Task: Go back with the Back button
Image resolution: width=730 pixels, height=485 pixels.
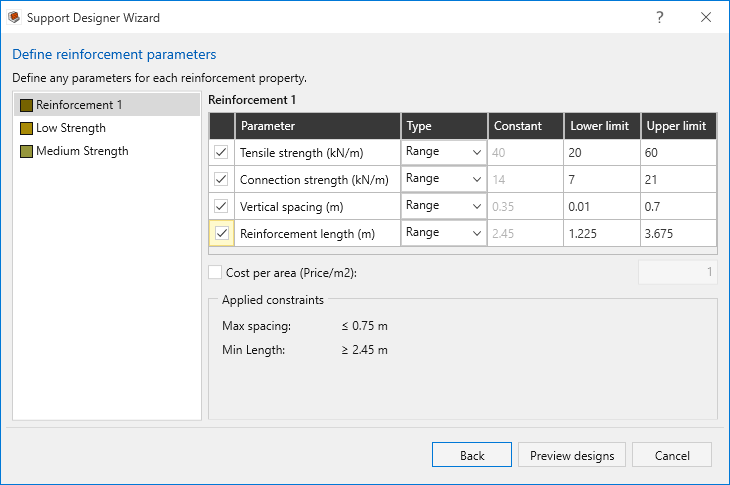Action: pos(472,455)
